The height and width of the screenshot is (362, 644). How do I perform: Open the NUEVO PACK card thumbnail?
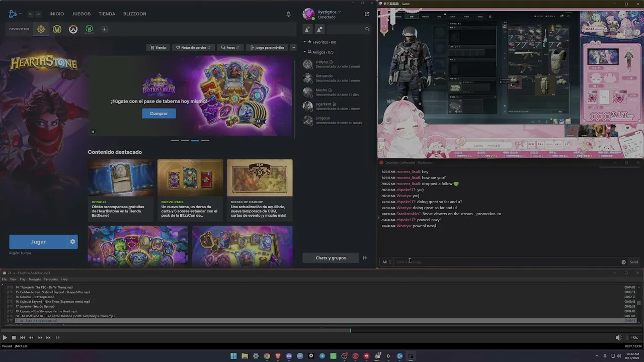click(x=190, y=177)
